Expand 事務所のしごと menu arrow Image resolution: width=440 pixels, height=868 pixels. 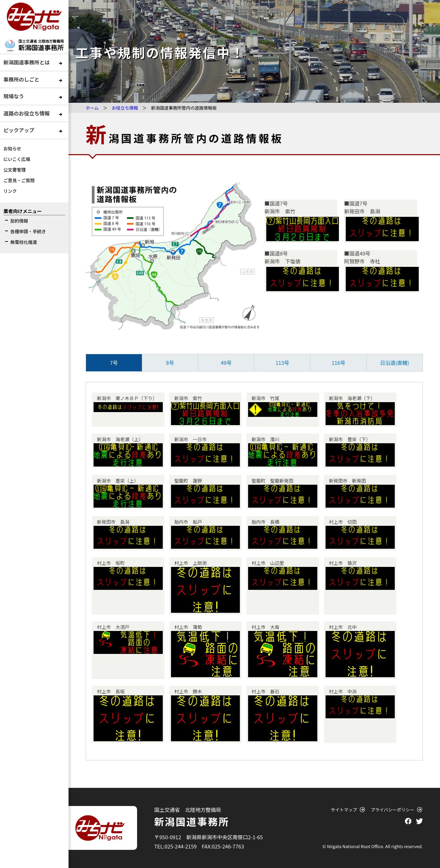(60, 80)
